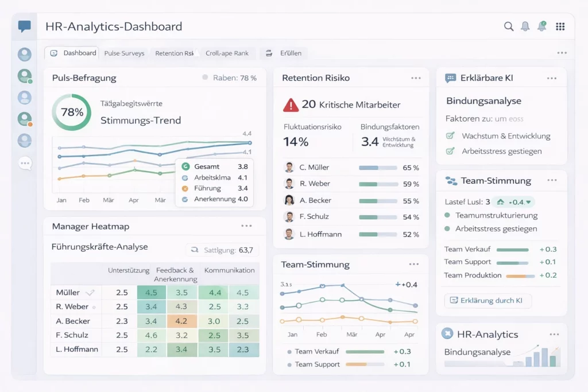Click the speech-bubble icon in the sidebar bottom
The width and height of the screenshot is (588, 392).
(x=24, y=164)
